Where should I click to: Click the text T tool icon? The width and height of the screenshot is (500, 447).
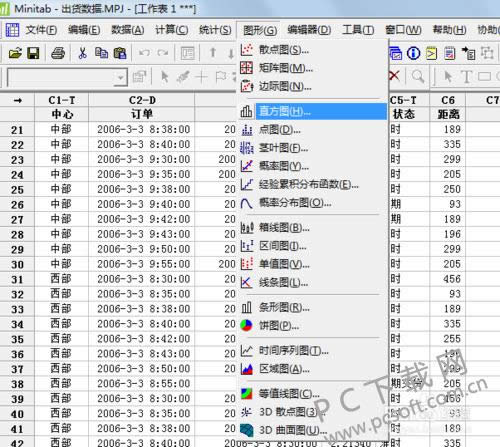467,76
